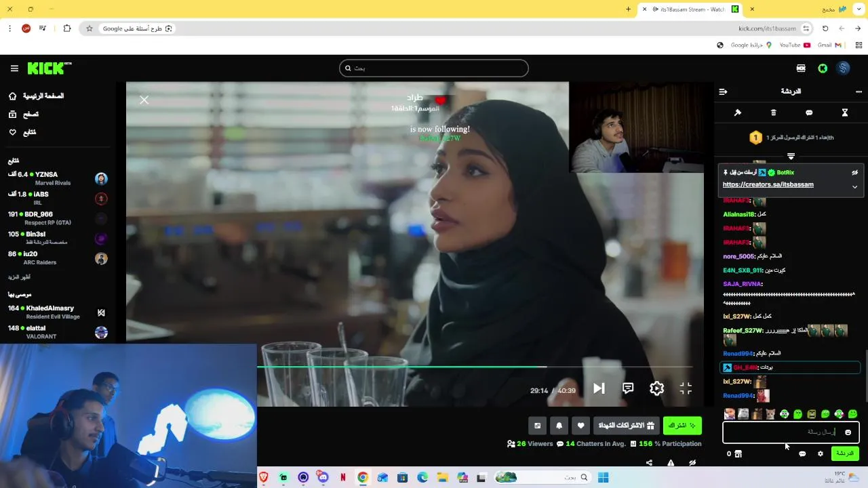868x488 pixels.
Task: Expand Show More under following list
Action: [x=19, y=277]
